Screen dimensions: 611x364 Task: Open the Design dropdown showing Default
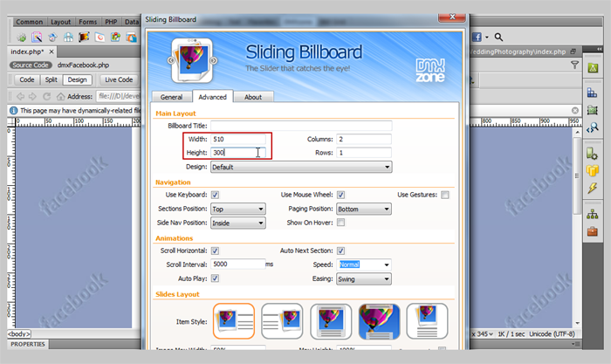coord(301,168)
